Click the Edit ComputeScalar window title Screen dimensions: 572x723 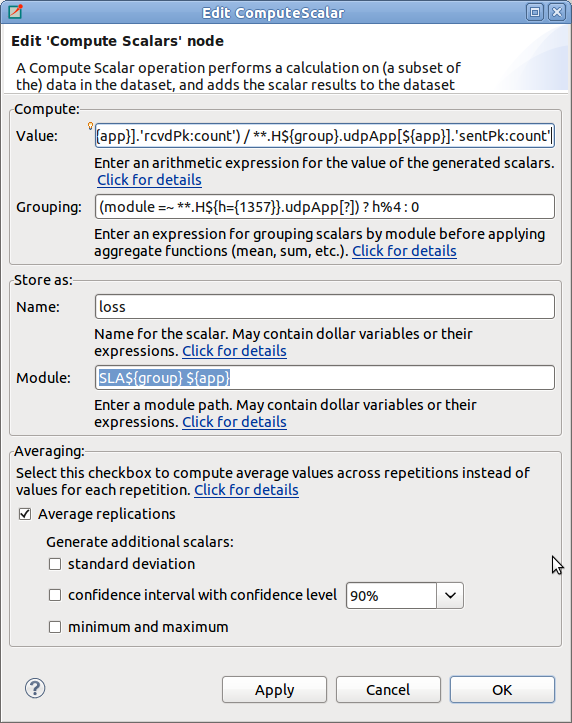point(273,12)
